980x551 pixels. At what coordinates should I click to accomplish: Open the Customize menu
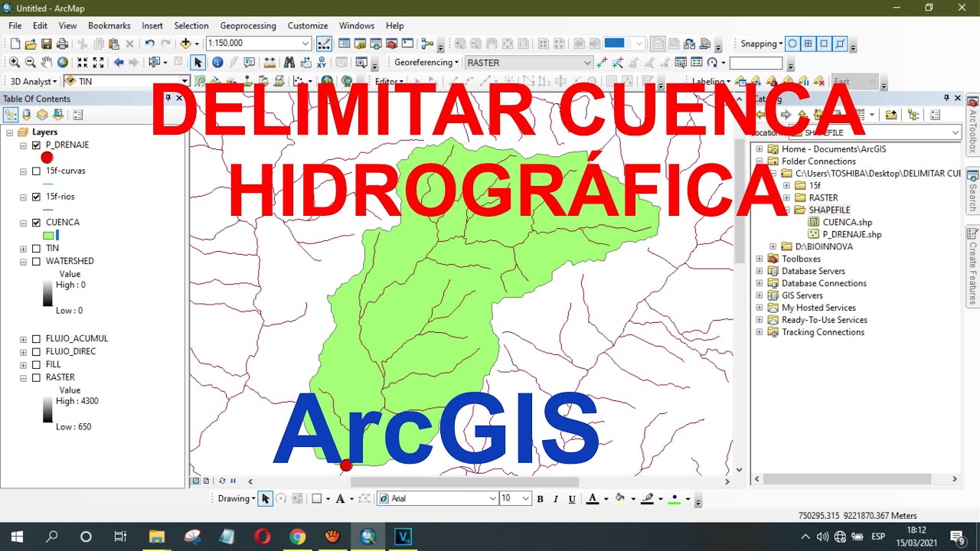pos(308,26)
